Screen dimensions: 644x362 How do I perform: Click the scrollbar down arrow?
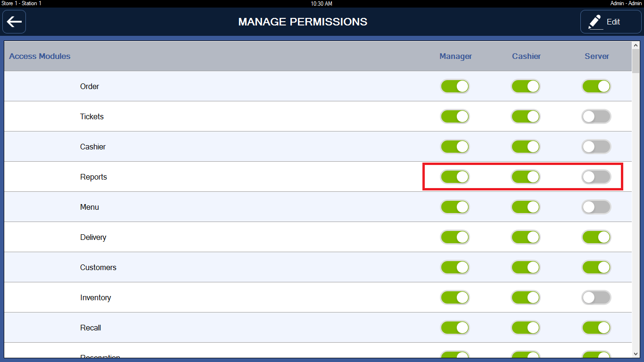point(636,354)
